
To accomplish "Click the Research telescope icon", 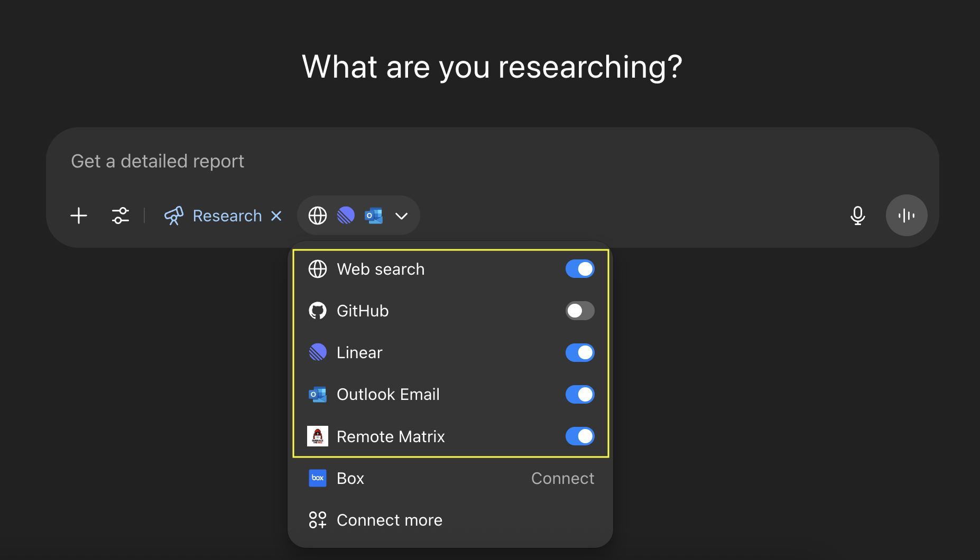I will pyautogui.click(x=174, y=216).
